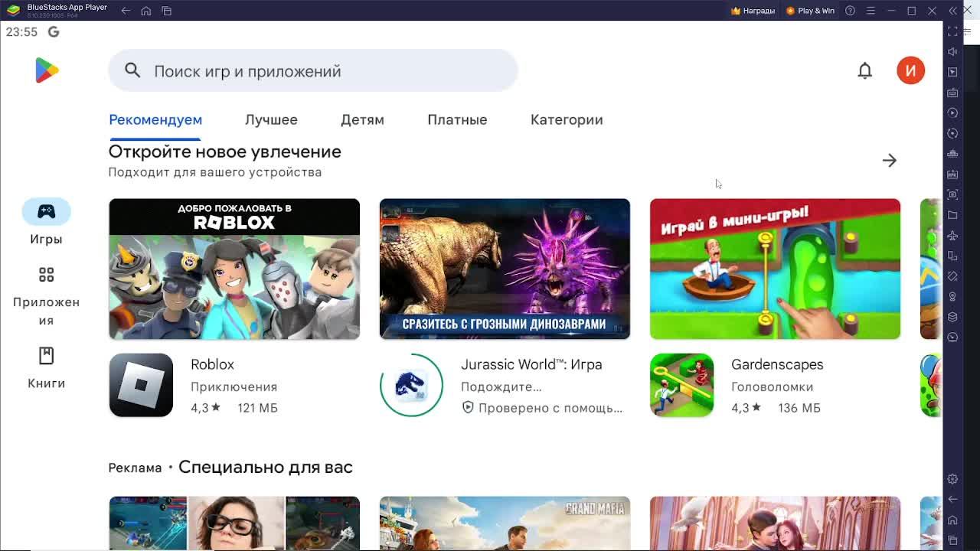Open the BlueStacks hamburger menu
The image size is (980, 551).
(x=871, y=11)
